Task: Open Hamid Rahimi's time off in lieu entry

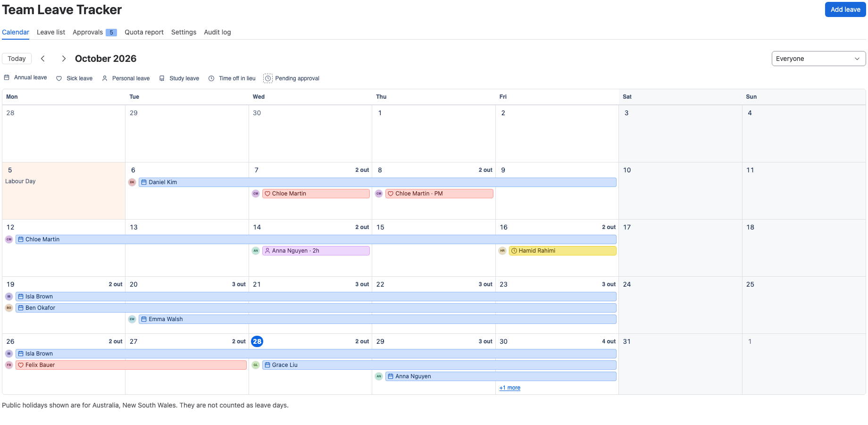Action: [x=563, y=251]
